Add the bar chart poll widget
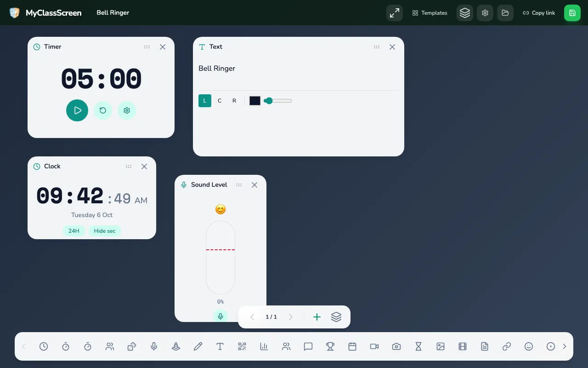The width and height of the screenshot is (588, 368). pyautogui.click(x=264, y=346)
